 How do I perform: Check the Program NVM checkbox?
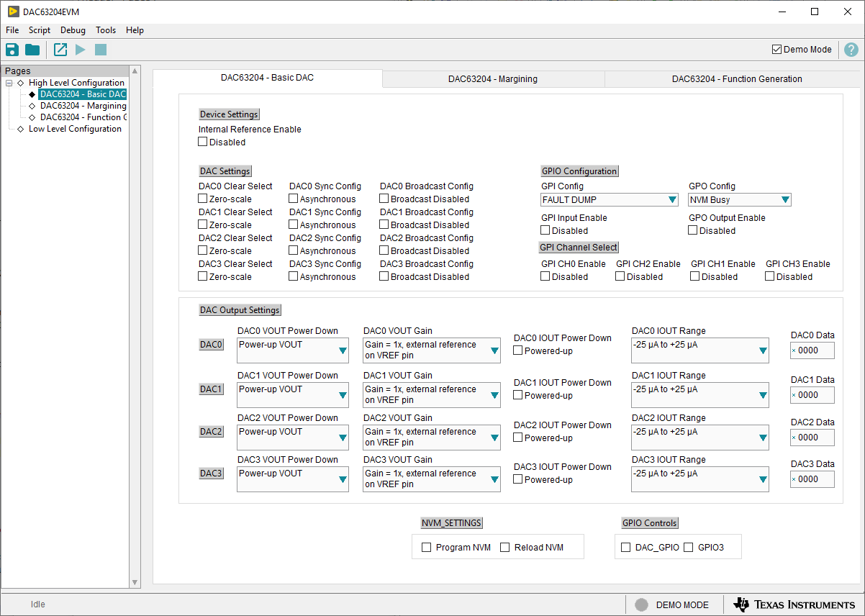[x=427, y=548]
